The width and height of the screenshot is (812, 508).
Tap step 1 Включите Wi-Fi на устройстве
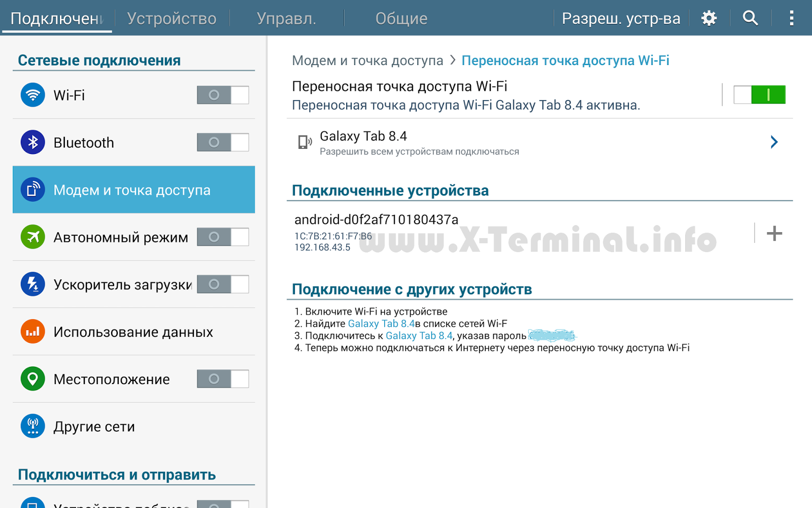[x=371, y=311]
